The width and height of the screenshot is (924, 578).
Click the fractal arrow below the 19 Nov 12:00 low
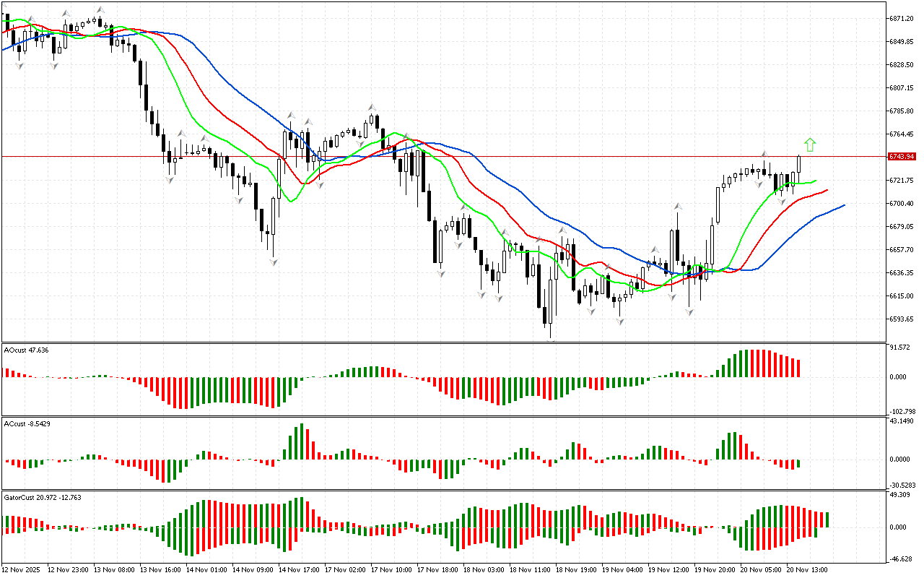point(690,311)
